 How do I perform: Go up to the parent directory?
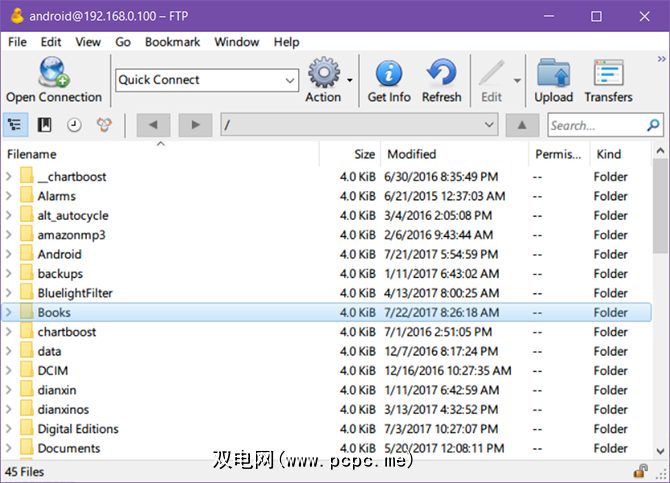point(521,125)
